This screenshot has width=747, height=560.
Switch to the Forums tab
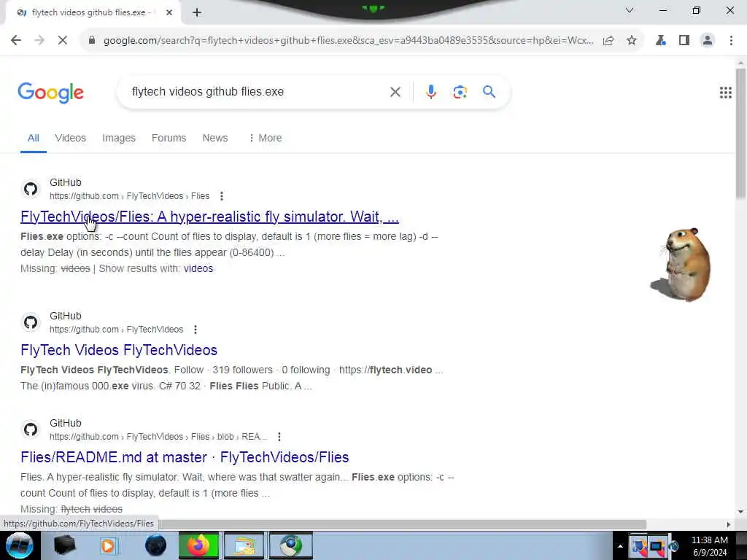(x=169, y=138)
